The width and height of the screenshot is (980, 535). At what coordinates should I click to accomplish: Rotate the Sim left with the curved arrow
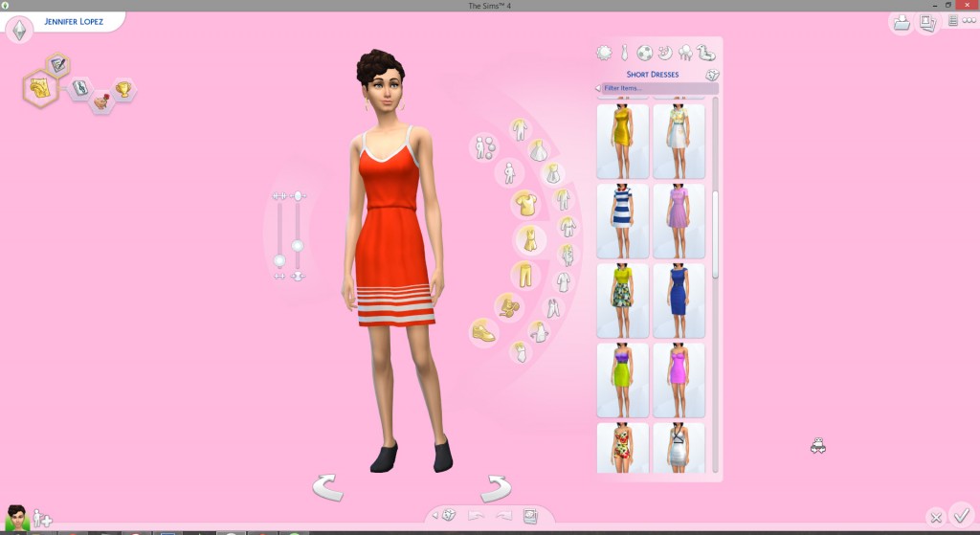click(327, 487)
